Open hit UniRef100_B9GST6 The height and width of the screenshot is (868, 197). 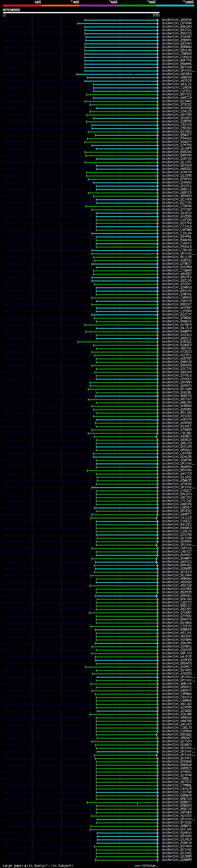pos(177,33)
